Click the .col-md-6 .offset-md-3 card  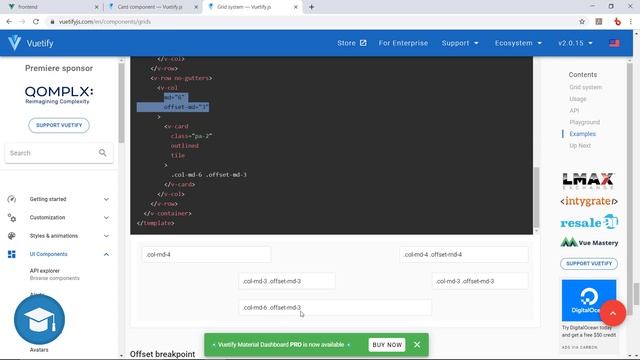[335, 307]
